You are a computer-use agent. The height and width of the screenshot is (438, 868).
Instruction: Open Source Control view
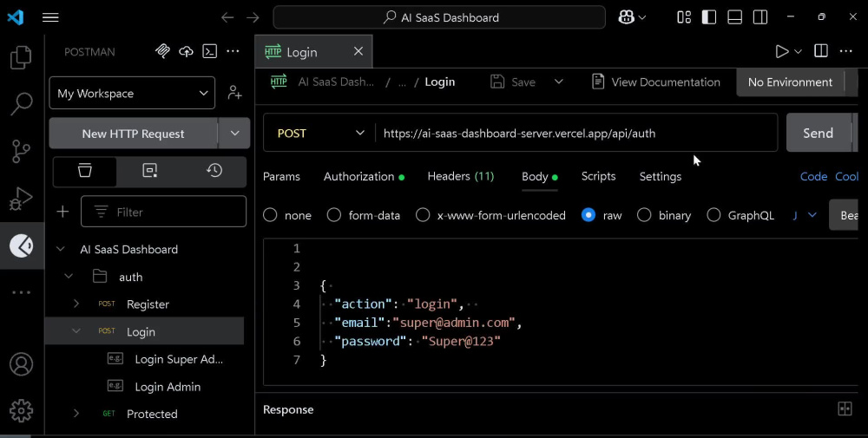[21, 150]
